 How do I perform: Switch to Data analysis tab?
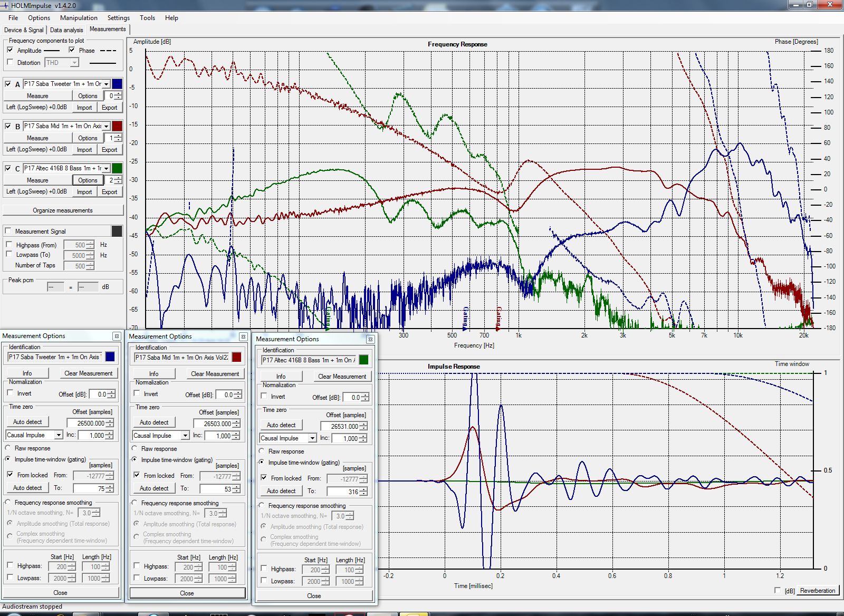tap(66, 30)
